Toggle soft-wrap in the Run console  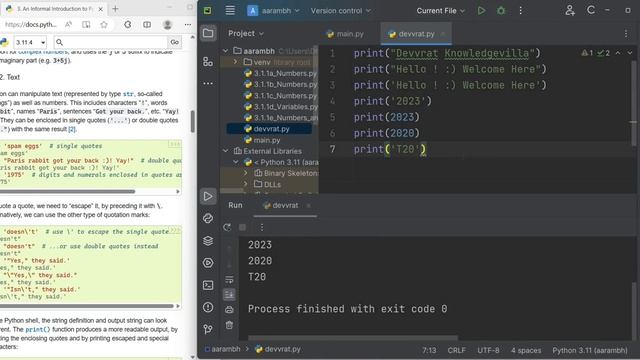point(229,280)
